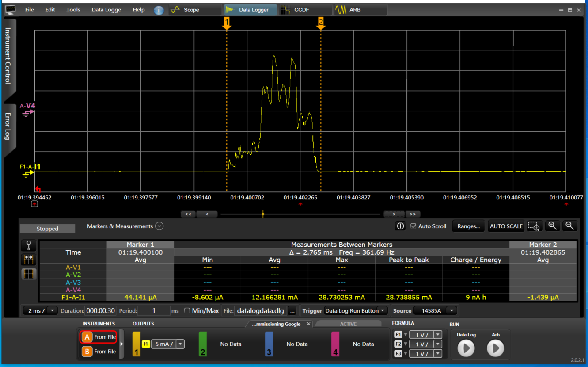588x367 pixels.
Task: Close the ...mmissioning-Google tab with X
Action: click(308, 324)
